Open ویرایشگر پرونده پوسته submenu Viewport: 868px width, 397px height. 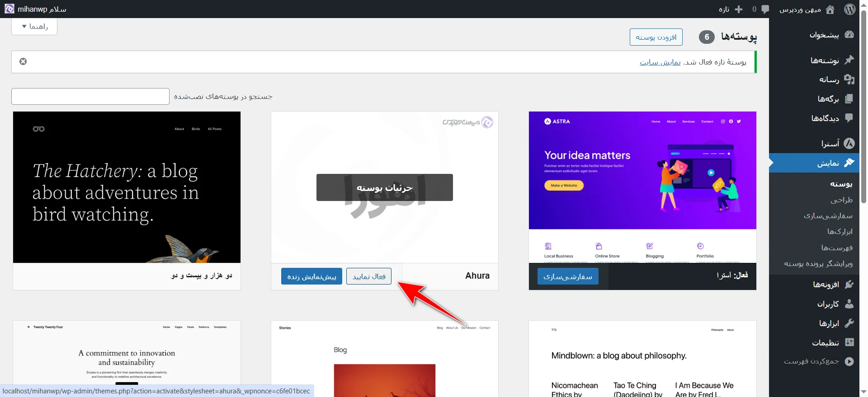click(x=818, y=264)
